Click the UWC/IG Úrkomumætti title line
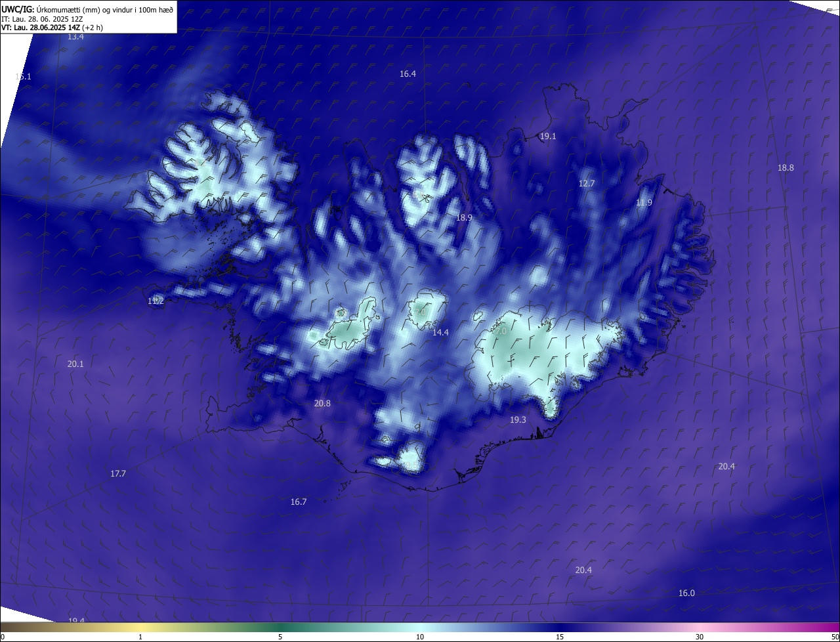The height and width of the screenshot is (642, 840). (x=87, y=9)
